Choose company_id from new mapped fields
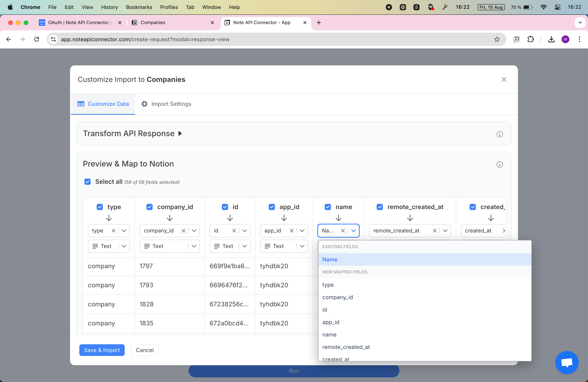Screen dimensions: 588x382 [425, 297]
